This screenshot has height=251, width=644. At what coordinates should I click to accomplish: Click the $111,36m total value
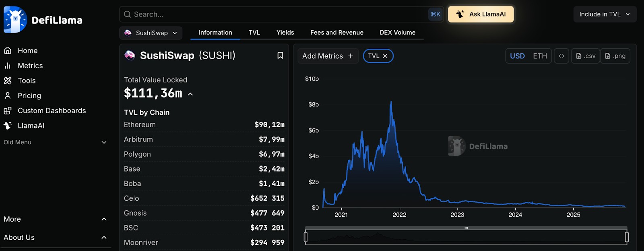[x=153, y=93]
